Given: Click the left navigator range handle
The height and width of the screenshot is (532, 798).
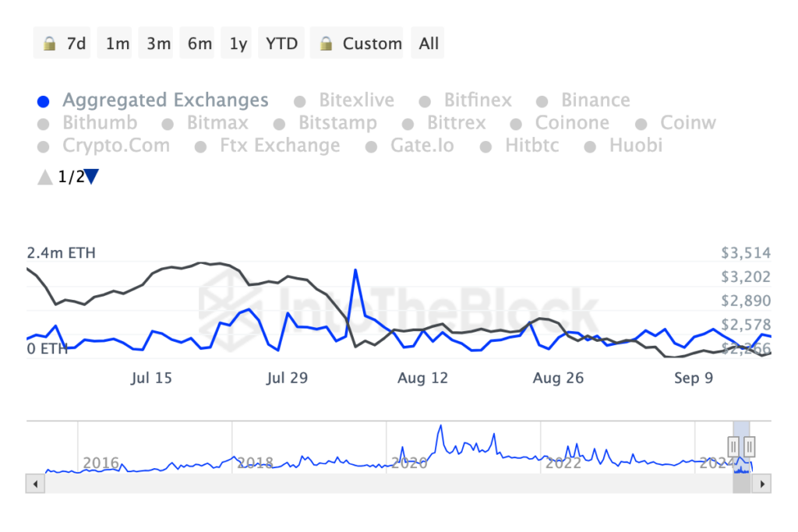Looking at the screenshot, I should coord(733,446).
